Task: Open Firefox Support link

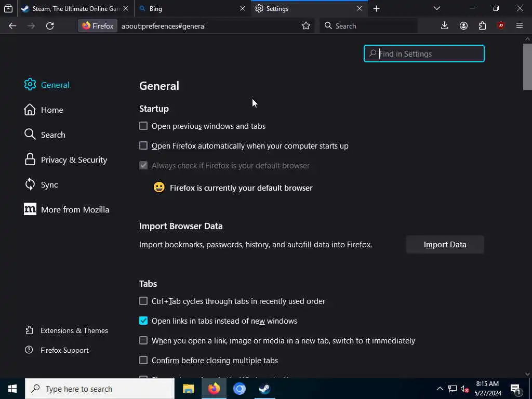Action: click(x=57, y=350)
